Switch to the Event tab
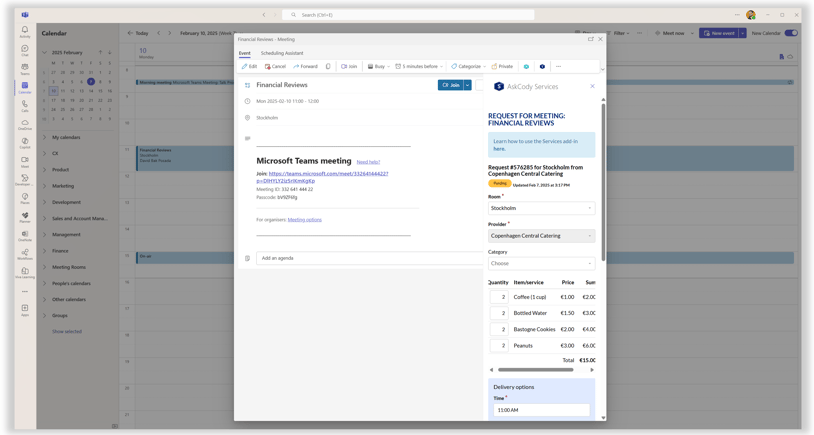The width and height of the screenshot is (814, 435). pos(245,53)
